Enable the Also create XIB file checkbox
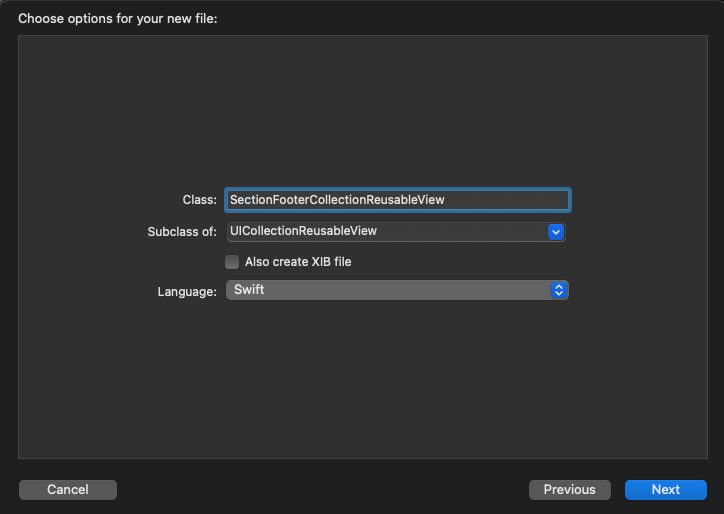 click(x=232, y=262)
